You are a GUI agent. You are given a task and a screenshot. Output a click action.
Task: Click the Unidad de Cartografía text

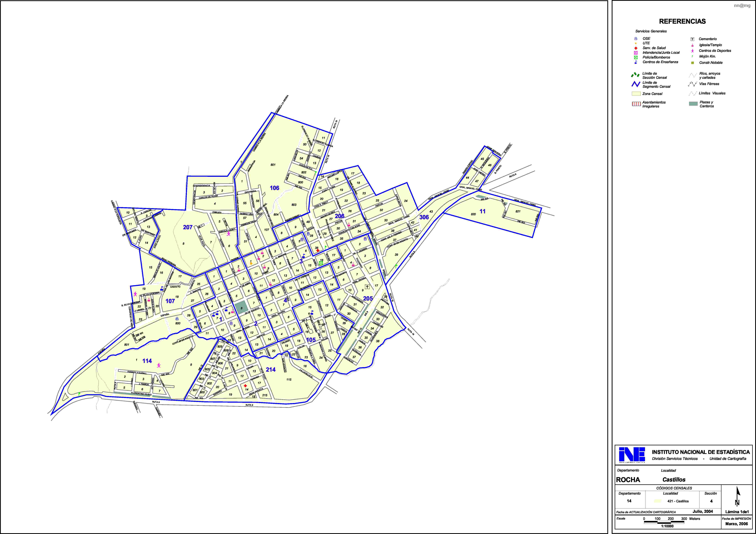pyautogui.click(x=728, y=459)
